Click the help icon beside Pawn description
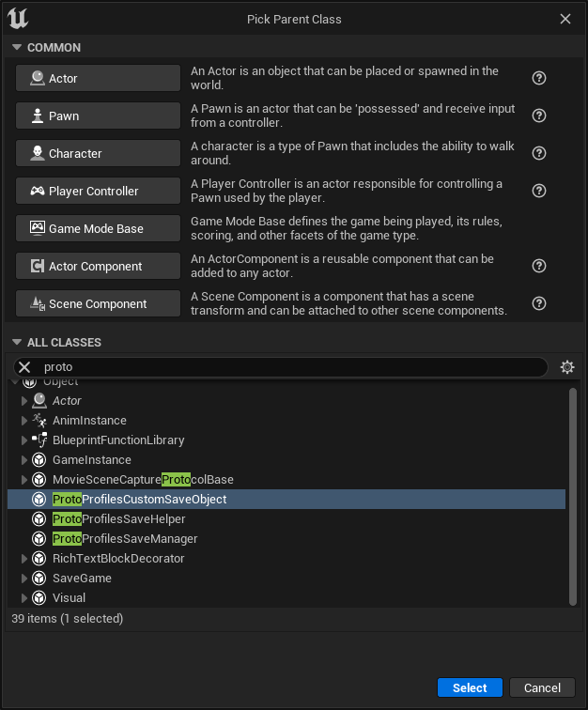 pos(539,116)
